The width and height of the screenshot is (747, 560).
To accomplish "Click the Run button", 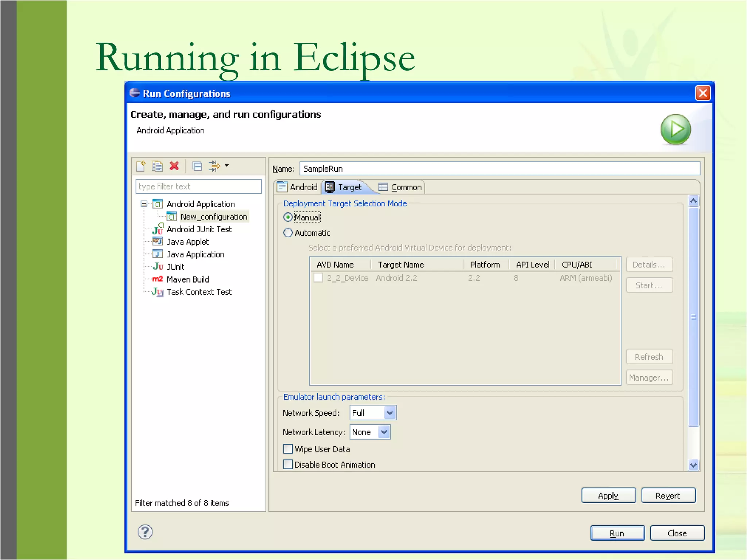I will click(x=617, y=533).
